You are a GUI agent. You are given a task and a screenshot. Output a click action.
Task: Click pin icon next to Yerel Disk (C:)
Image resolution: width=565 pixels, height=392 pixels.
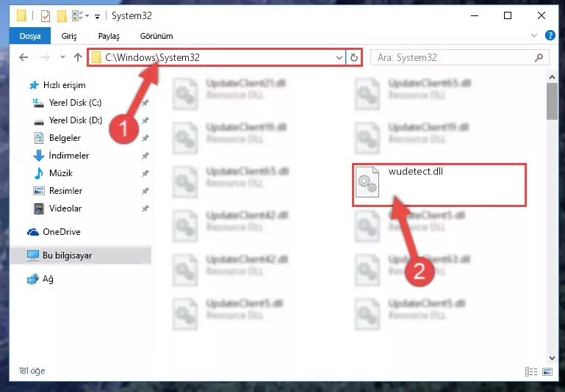pyautogui.click(x=145, y=103)
